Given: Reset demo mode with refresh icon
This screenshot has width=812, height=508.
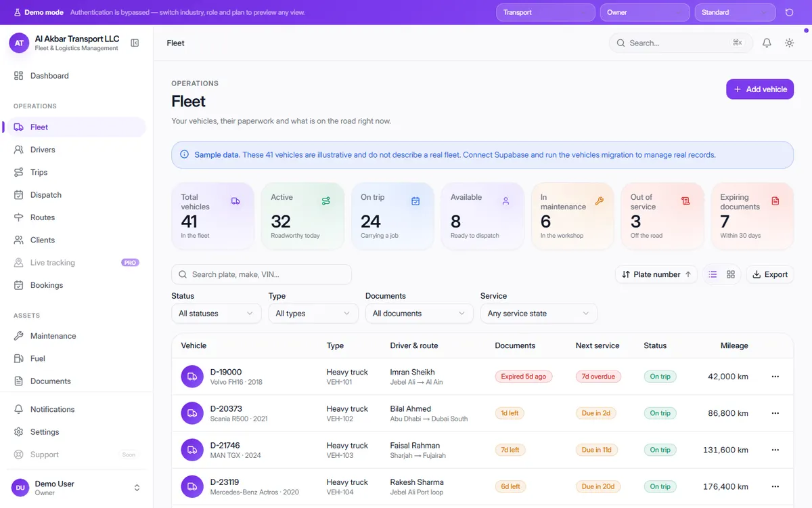Looking at the screenshot, I should tap(789, 12).
